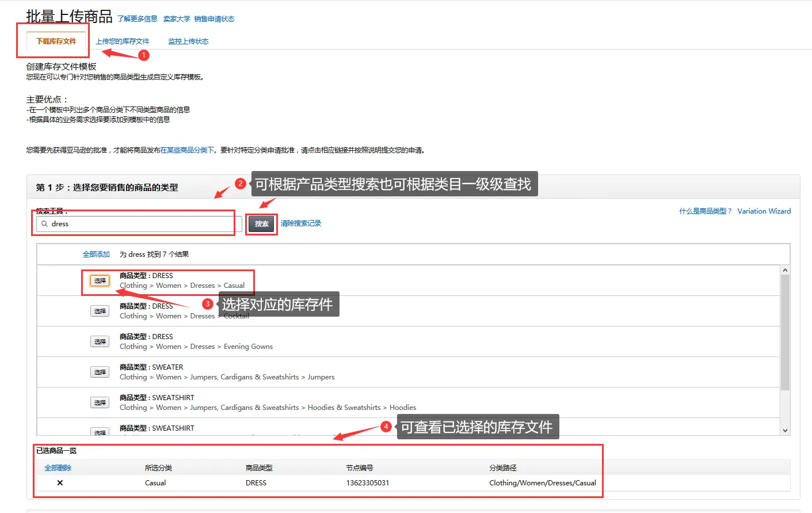Click the results list scrollbar thumb
This screenshot has width=812, height=513.
(x=785, y=333)
